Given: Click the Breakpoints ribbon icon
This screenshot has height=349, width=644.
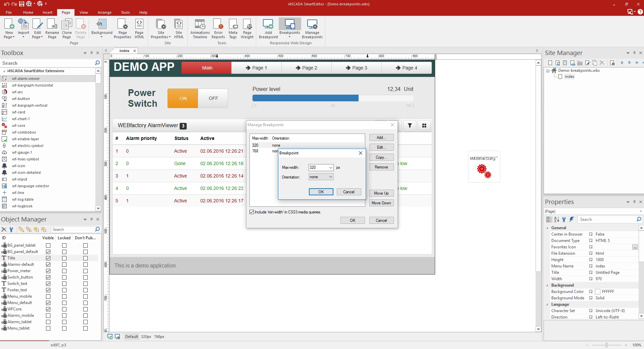Looking at the screenshot, I should pos(290,29).
